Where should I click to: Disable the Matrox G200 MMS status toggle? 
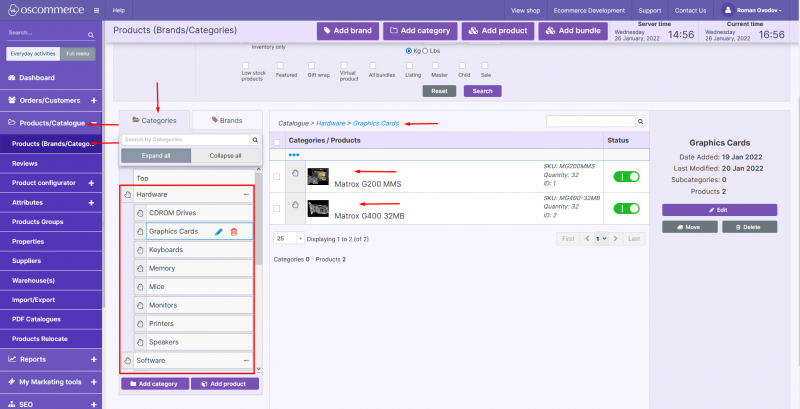(x=626, y=176)
